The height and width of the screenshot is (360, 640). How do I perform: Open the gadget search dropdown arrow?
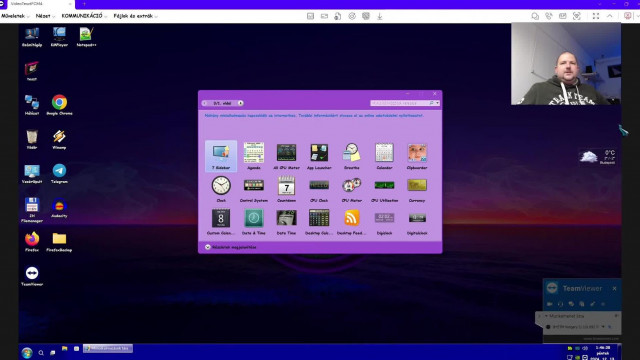coord(438,103)
